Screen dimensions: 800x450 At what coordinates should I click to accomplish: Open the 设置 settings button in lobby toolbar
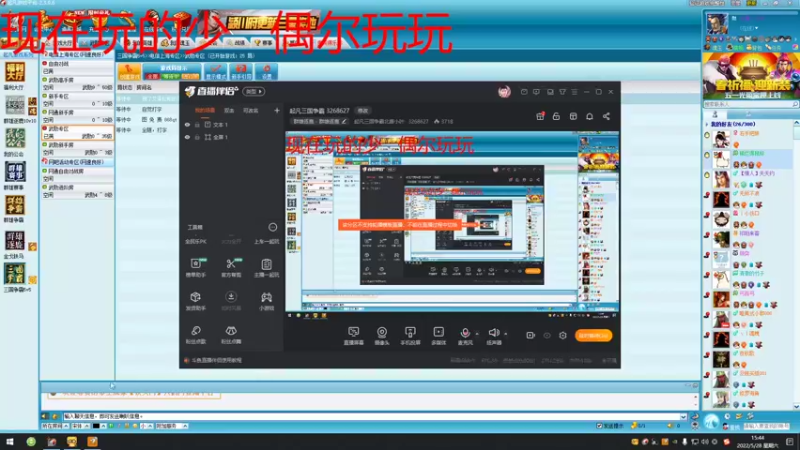click(x=267, y=72)
